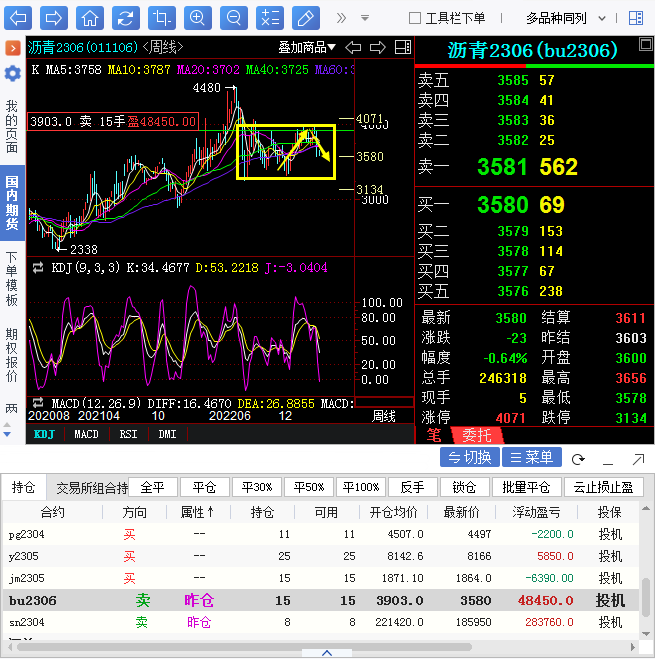Click the 平仓 button
This screenshot has height=659, width=655.
204,487
